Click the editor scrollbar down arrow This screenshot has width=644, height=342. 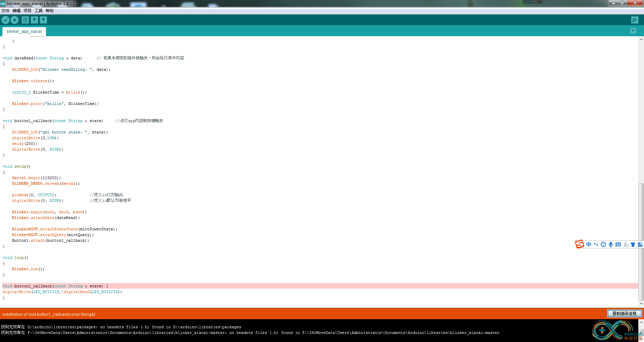[x=641, y=304]
